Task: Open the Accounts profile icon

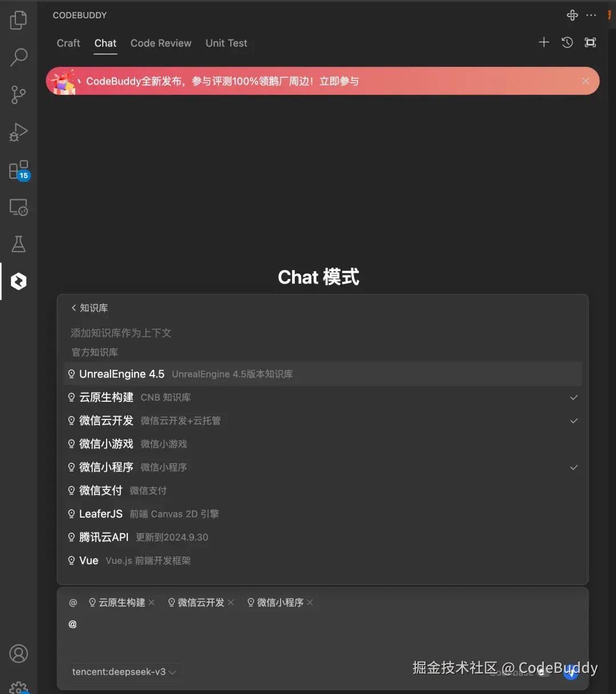Action: point(18,653)
